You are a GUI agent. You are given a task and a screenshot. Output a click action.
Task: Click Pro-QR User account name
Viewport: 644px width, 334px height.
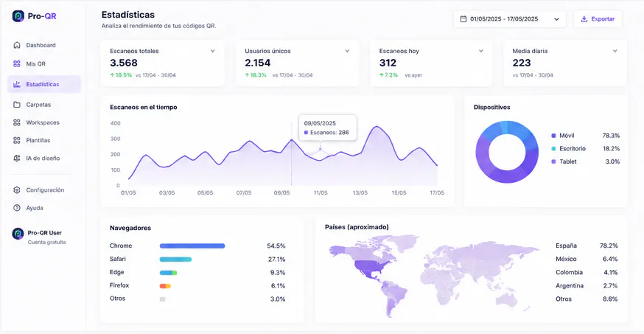tap(45, 232)
